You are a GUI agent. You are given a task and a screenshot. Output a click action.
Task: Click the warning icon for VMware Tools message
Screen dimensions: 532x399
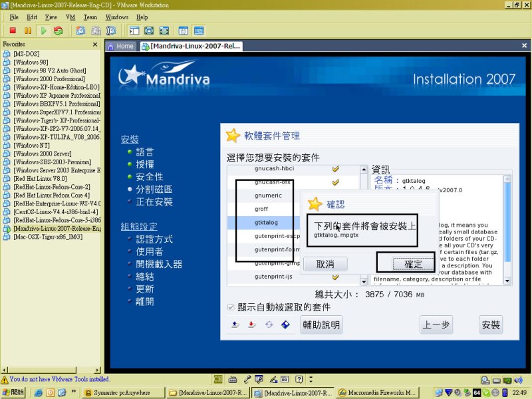click(5, 379)
